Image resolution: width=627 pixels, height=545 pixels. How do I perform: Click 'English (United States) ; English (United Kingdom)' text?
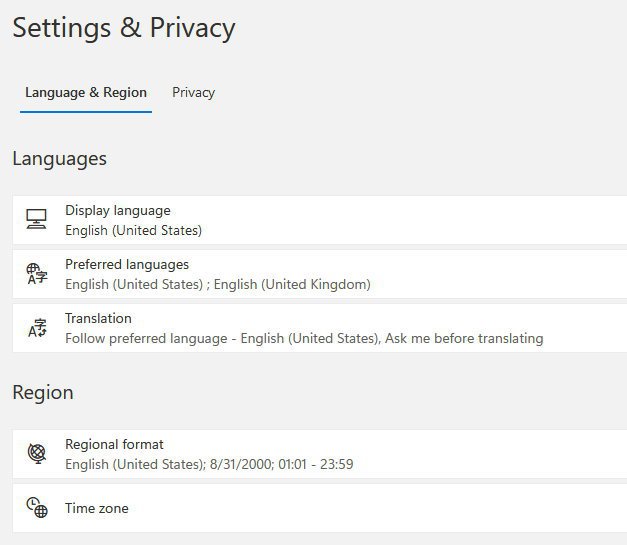[218, 284]
